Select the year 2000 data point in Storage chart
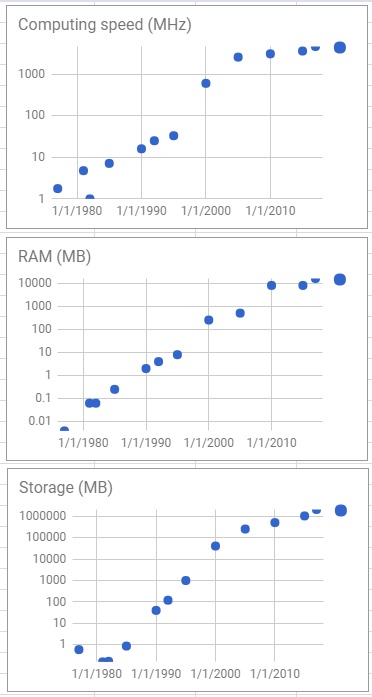This screenshot has height=697, width=372. [215, 546]
